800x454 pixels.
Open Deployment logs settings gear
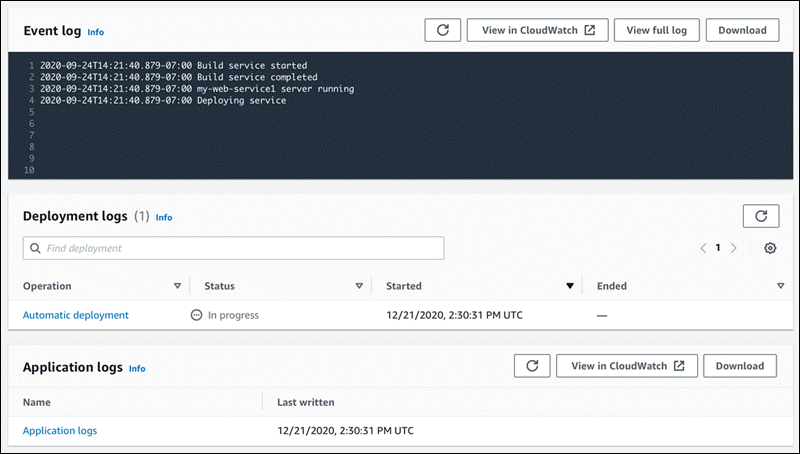point(770,248)
